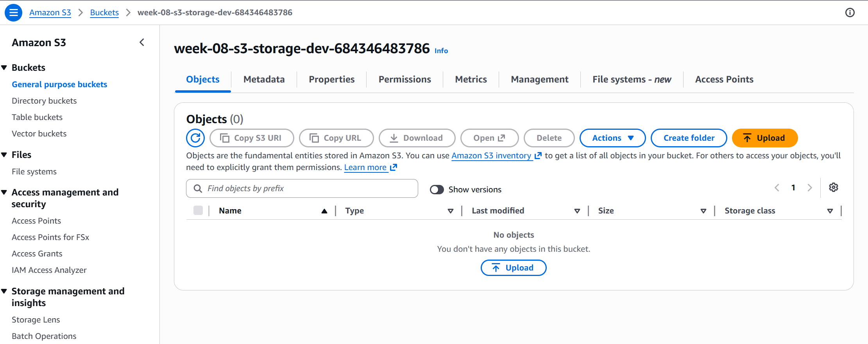The width and height of the screenshot is (868, 344).
Task: Open Access Points in sidebar
Action: click(x=36, y=221)
